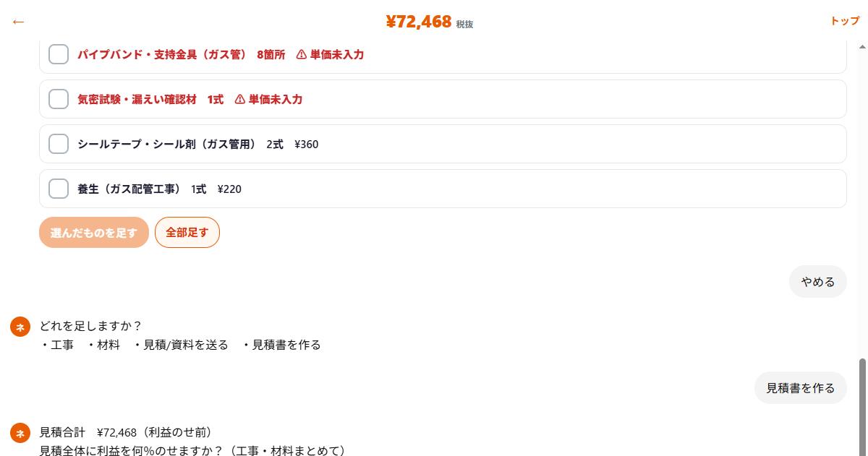Image resolution: width=868 pixels, height=456 pixels.
Task: Click the 養生（ガス配管工事） 1式 ¥220 row
Action: point(443,189)
